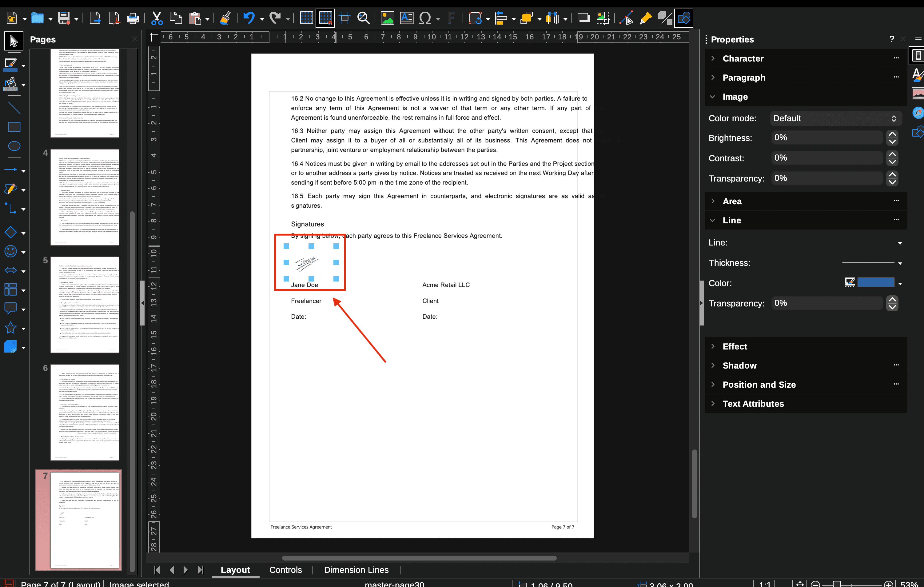The width and height of the screenshot is (924, 587).
Task: Open the Callout shapes tool
Action: point(10,309)
